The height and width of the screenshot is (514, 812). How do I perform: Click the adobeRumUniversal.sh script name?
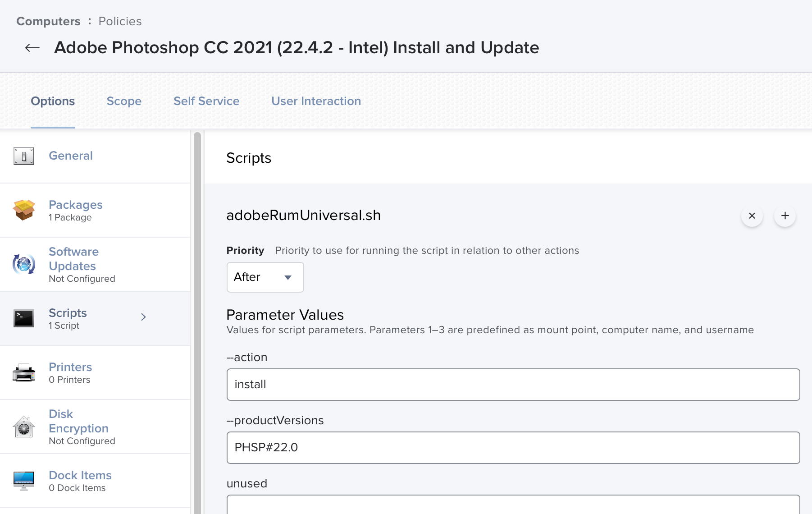pos(303,216)
